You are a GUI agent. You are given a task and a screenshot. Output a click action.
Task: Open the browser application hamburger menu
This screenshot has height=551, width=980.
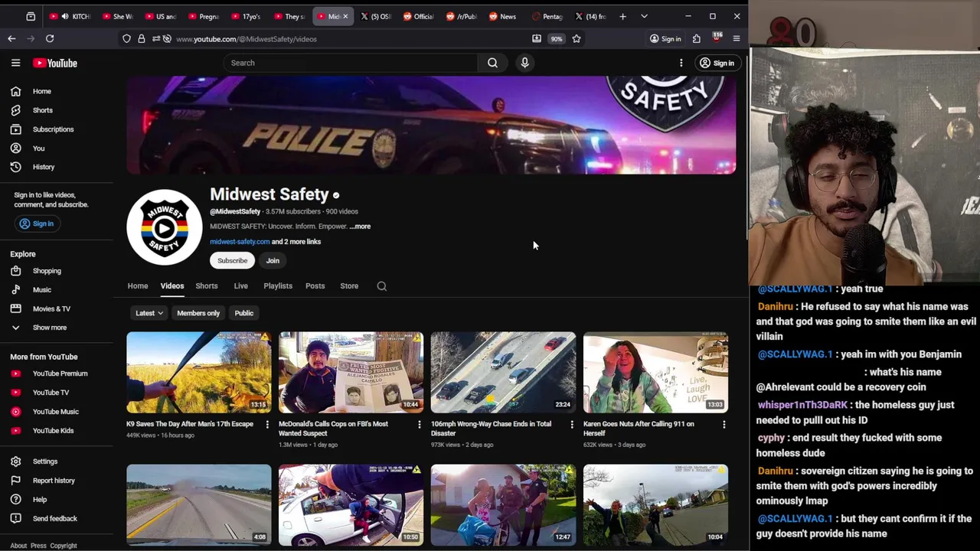point(737,39)
